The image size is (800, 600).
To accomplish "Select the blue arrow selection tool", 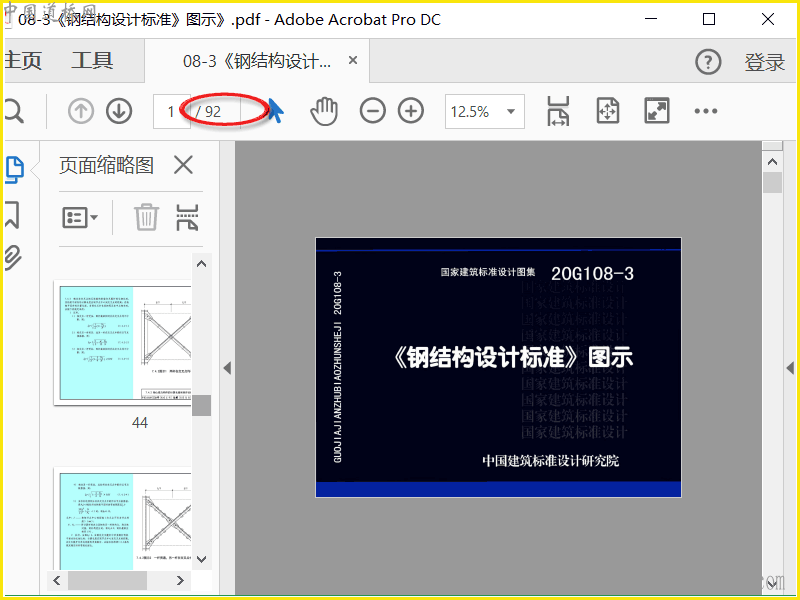I will pyautogui.click(x=276, y=110).
